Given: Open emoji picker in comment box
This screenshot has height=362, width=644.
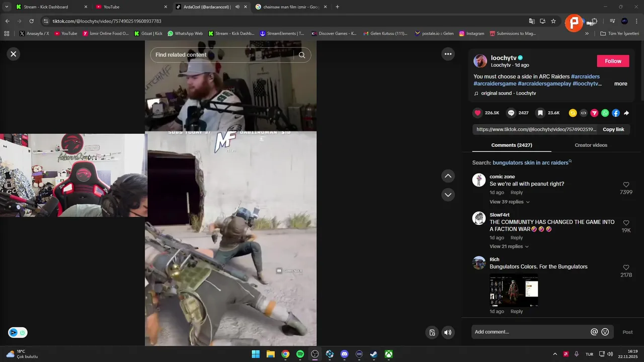Looking at the screenshot, I should (605, 332).
